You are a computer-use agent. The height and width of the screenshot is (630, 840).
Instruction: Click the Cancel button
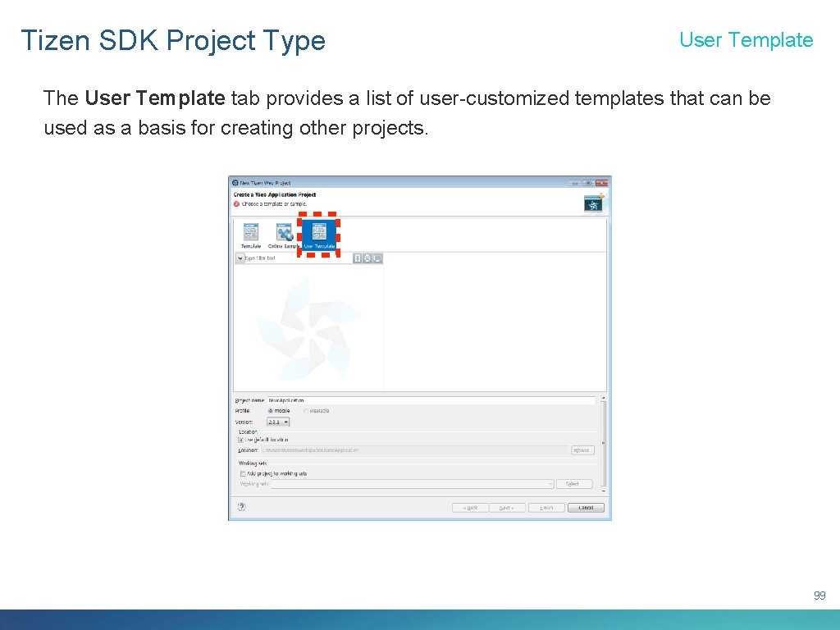pyautogui.click(x=586, y=507)
